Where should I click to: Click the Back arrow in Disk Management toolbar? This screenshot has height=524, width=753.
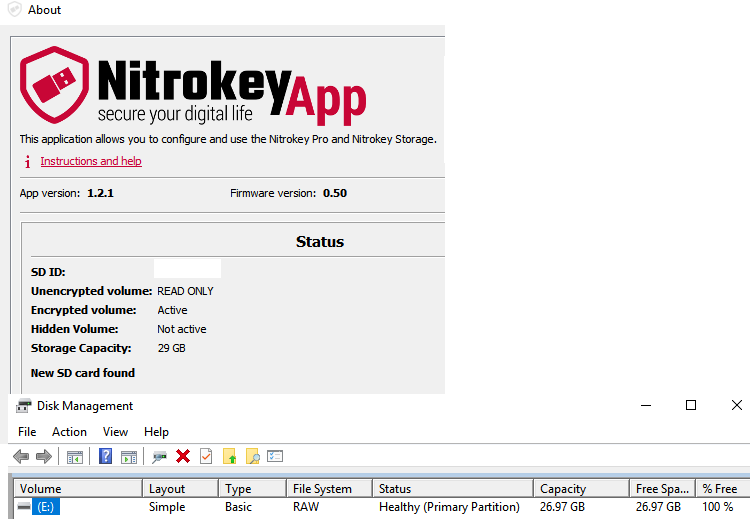click(x=21, y=456)
